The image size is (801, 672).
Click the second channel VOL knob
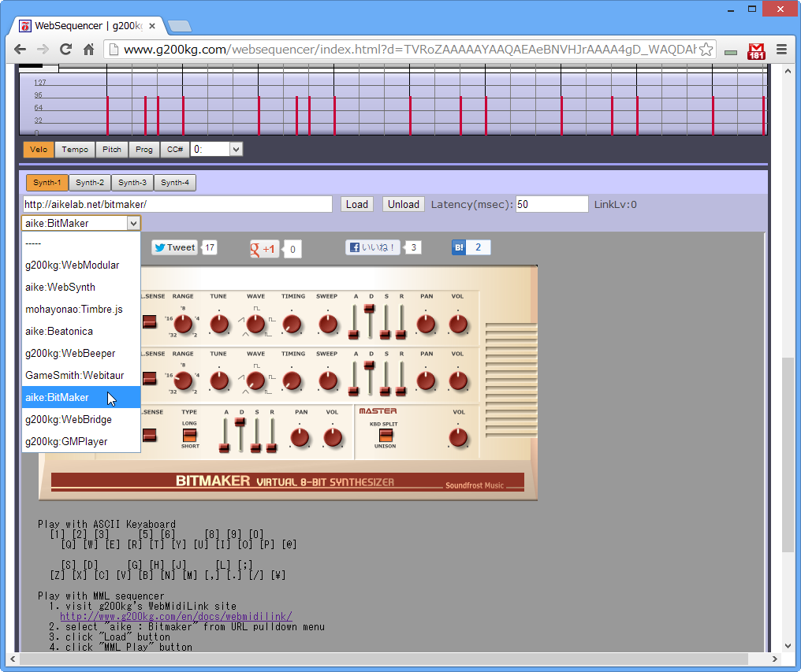click(x=458, y=381)
